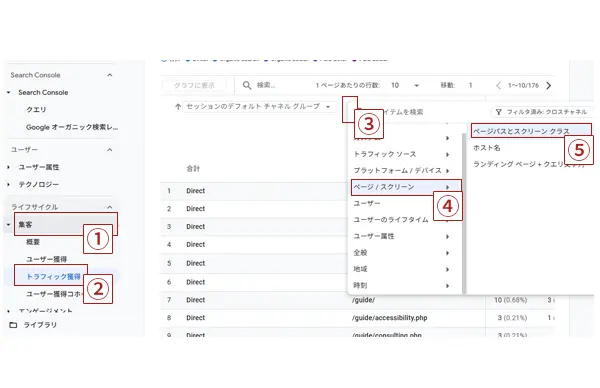This screenshot has width=600, height=388.
Task: Collapse the ライフサイクル section chevron
Action: click(110, 207)
